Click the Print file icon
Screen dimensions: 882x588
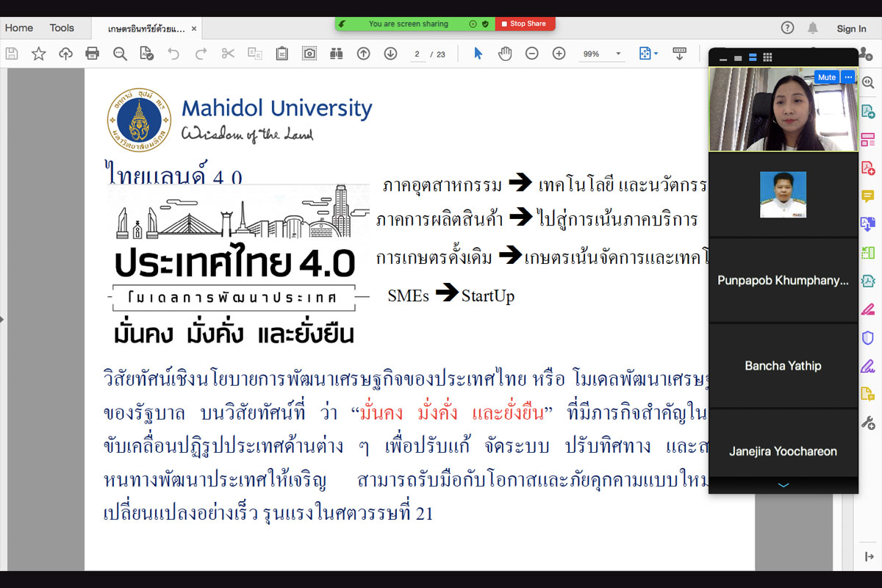[x=92, y=54]
